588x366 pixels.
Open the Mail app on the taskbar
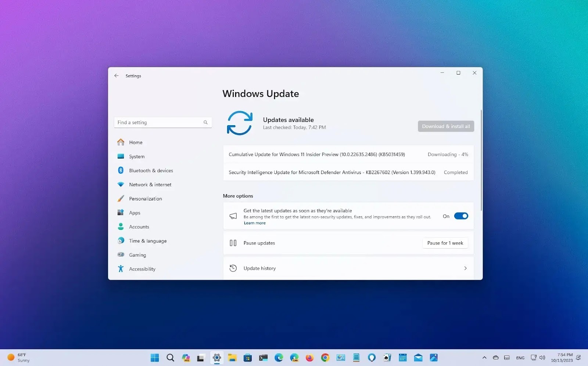418,358
